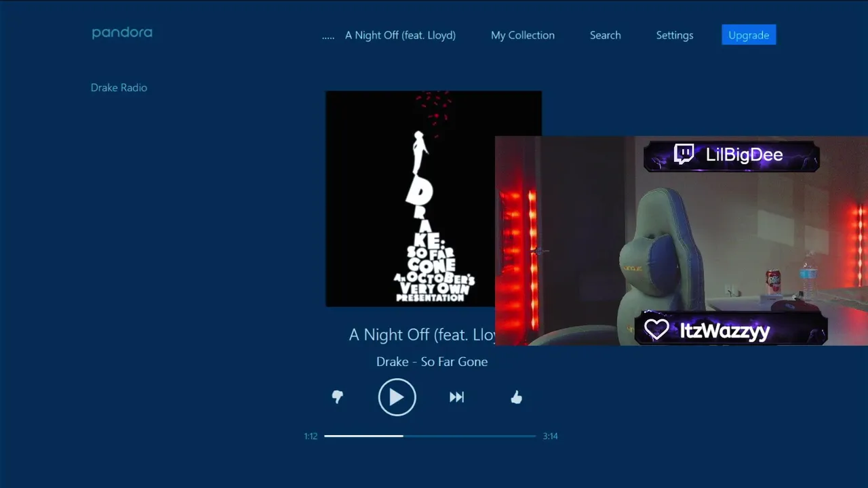Resume playback with the play button
The width and height of the screenshot is (868, 488).
[x=397, y=397]
